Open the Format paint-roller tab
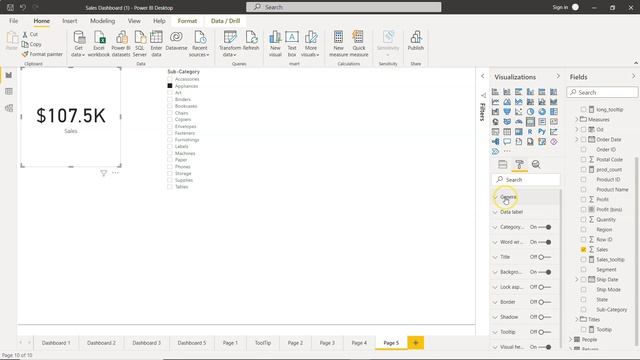640x360 pixels. pos(519,164)
